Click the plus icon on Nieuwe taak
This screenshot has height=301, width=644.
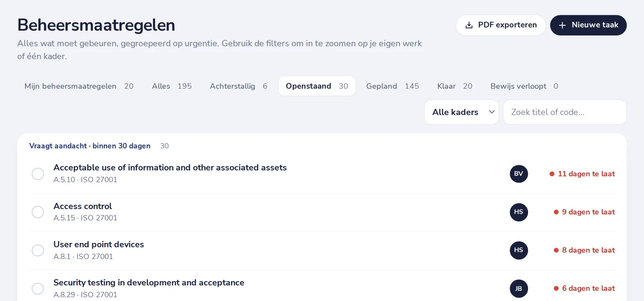(x=562, y=25)
